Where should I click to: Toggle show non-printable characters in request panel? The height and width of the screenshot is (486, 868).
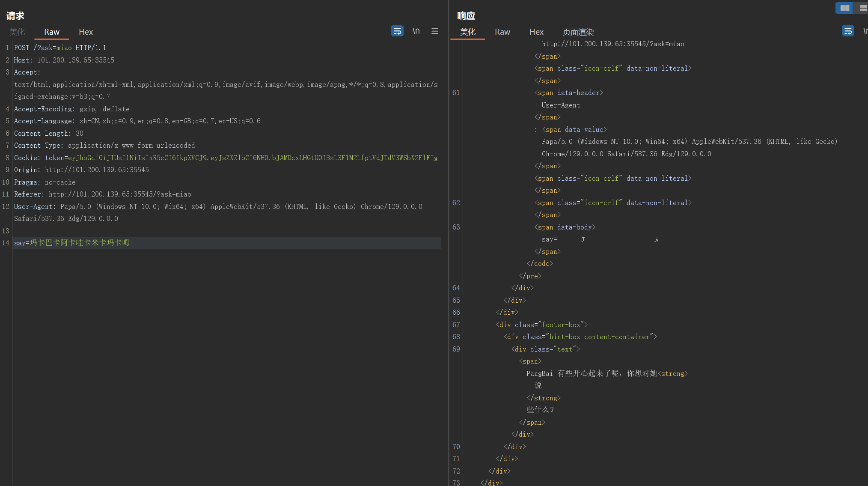tap(416, 31)
